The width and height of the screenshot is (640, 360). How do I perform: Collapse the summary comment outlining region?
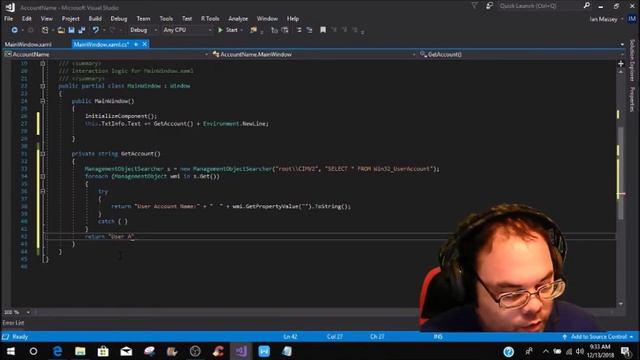coord(42,64)
